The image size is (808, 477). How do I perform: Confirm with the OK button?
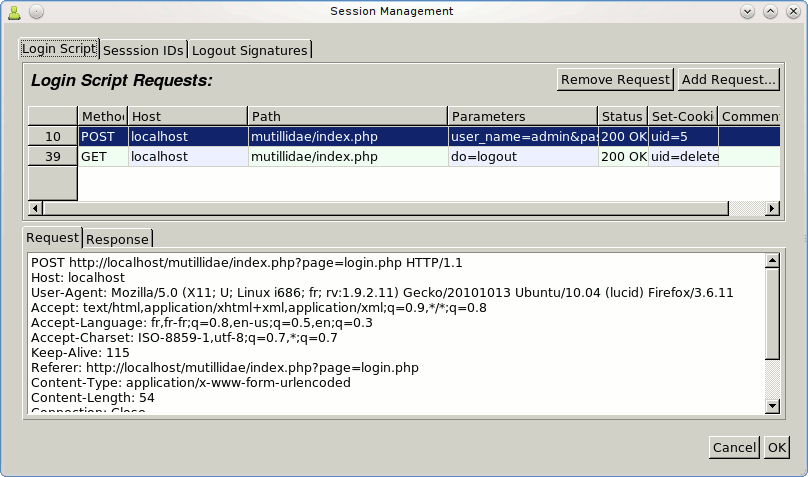pos(777,447)
